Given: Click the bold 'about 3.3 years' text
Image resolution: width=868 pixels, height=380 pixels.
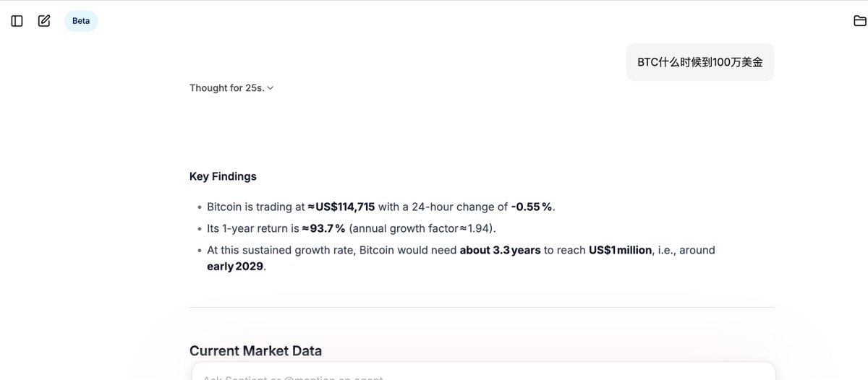Looking at the screenshot, I should coord(501,250).
